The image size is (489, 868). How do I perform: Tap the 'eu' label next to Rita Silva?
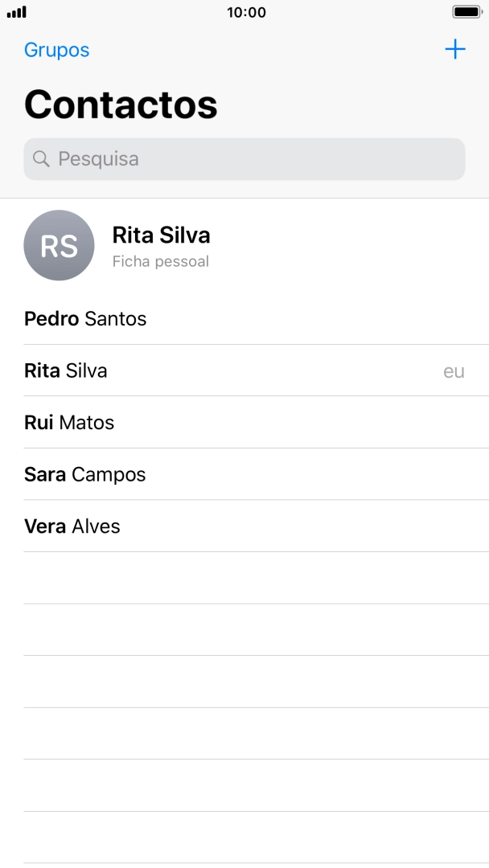455,371
